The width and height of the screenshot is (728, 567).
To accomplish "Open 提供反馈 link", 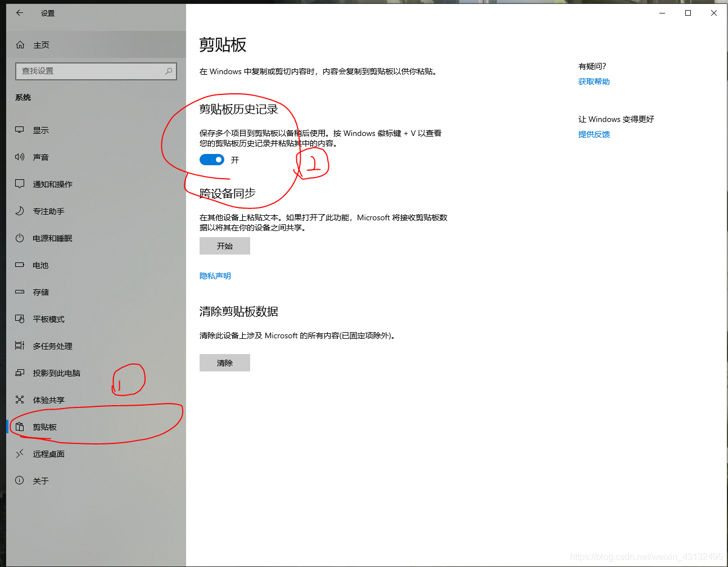I will click(x=594, y=134).
